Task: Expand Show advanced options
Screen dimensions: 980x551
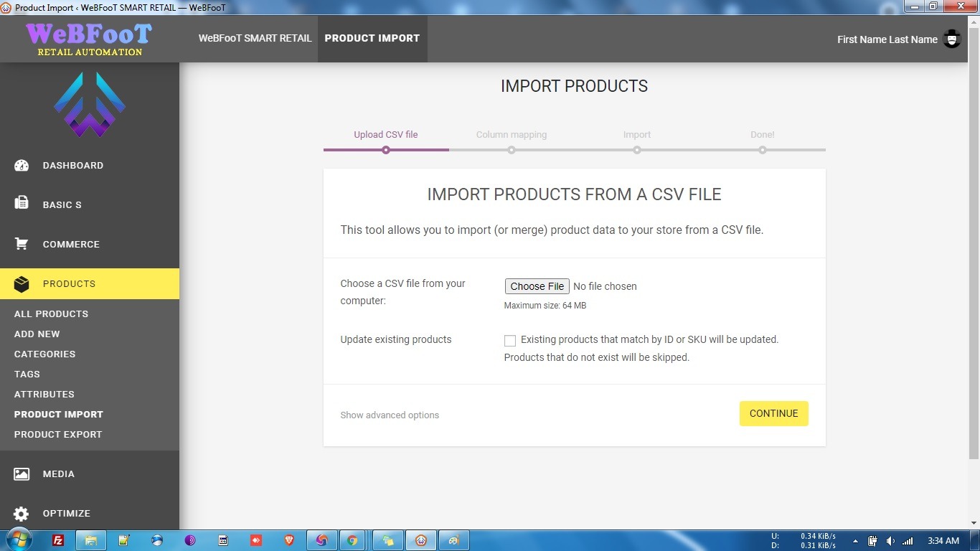Action: pos(390,415)
